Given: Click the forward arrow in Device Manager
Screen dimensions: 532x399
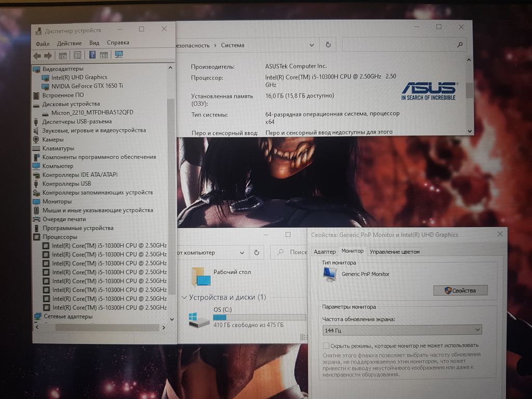Looking at the screenshot, I should point(48,56).
